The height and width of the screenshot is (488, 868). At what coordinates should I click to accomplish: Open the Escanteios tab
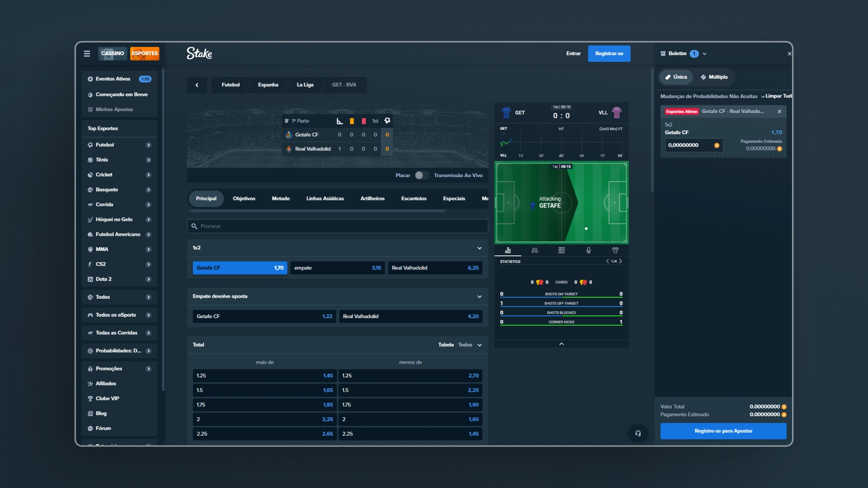(414, 199)
